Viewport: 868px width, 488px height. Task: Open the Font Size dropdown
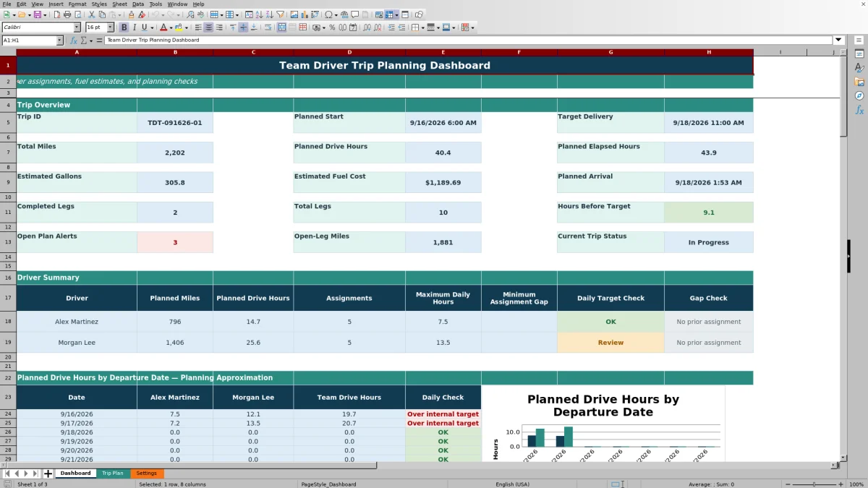point(110,27)
